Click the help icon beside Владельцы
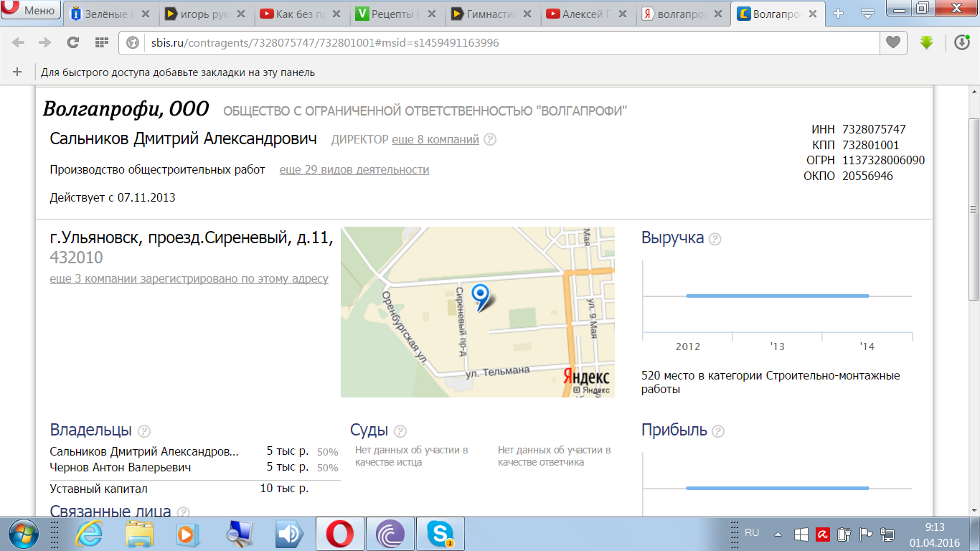 pos(143,431)
